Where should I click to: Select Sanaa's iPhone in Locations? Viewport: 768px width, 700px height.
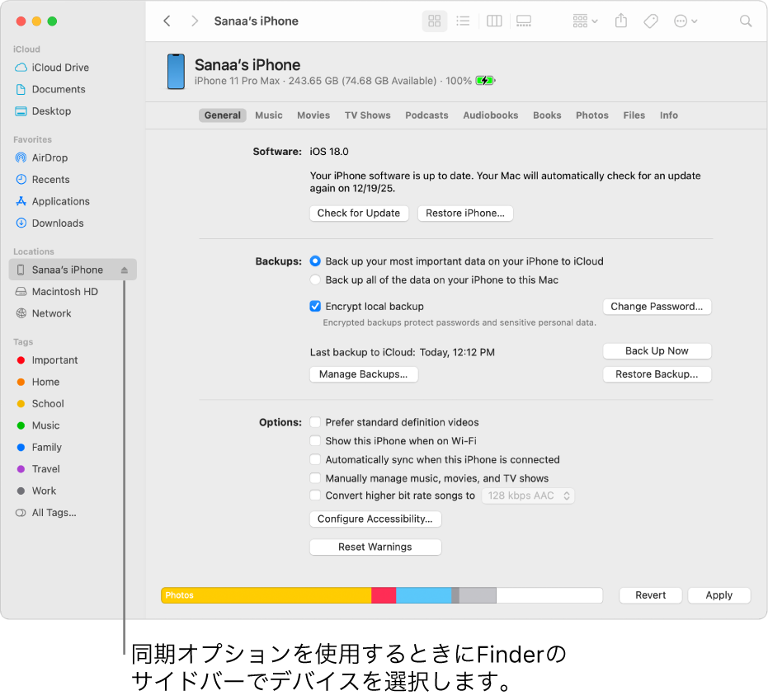(x=73, y=270)
